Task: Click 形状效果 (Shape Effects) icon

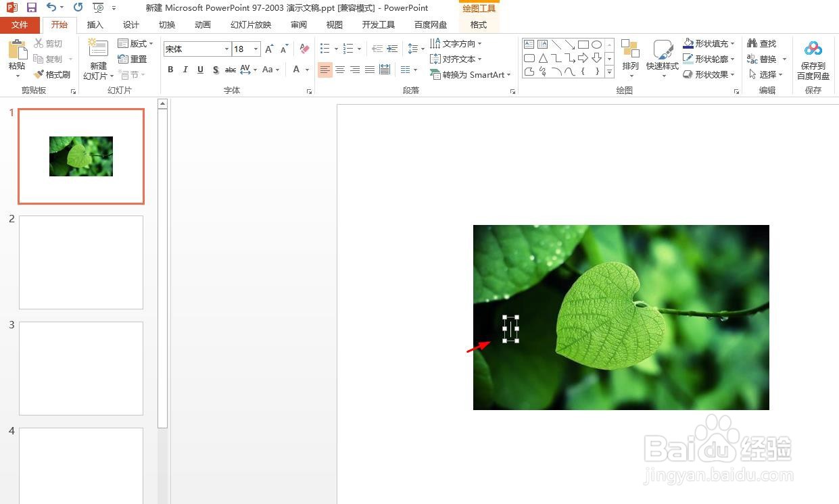Action: [709, 74]
